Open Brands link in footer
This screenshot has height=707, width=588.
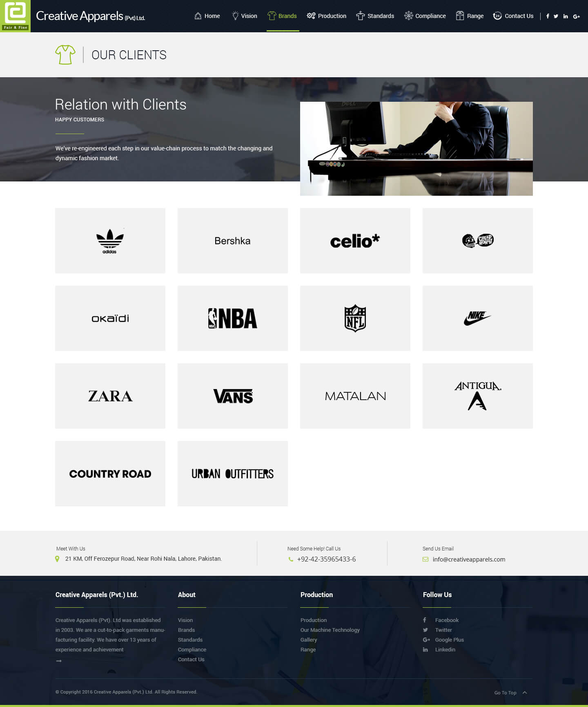187,630
